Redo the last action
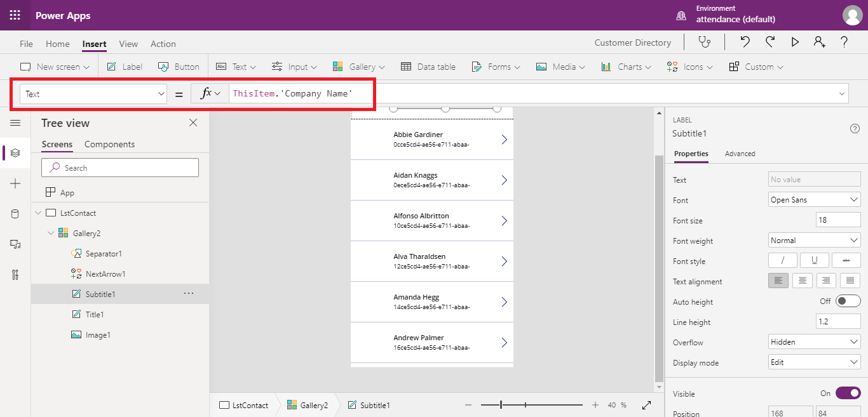 [770, 43]
